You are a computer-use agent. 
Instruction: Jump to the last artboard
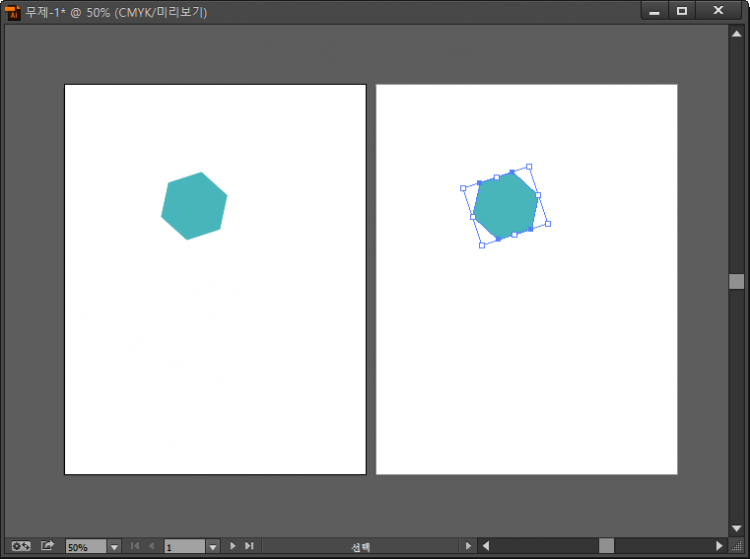point(249,546)
